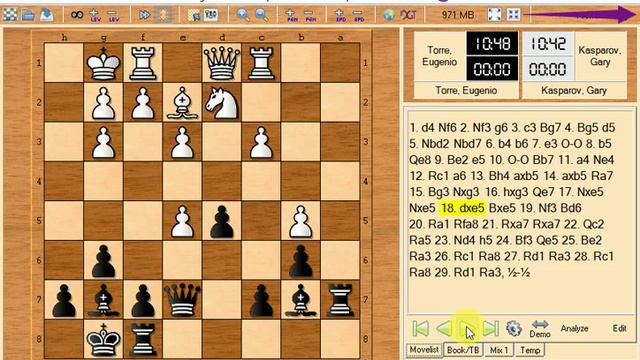
Task: Switch to the Movelist tab
Action: [424, 350]
